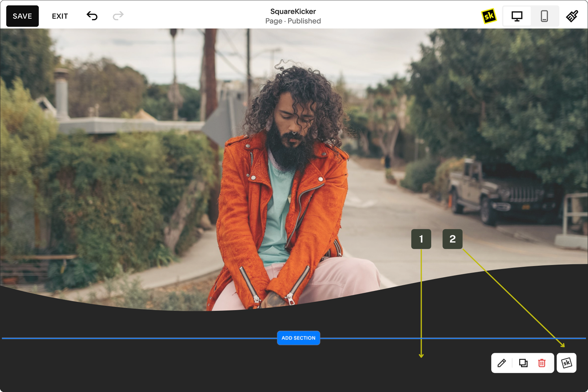Delete the current section

point(542,363)
